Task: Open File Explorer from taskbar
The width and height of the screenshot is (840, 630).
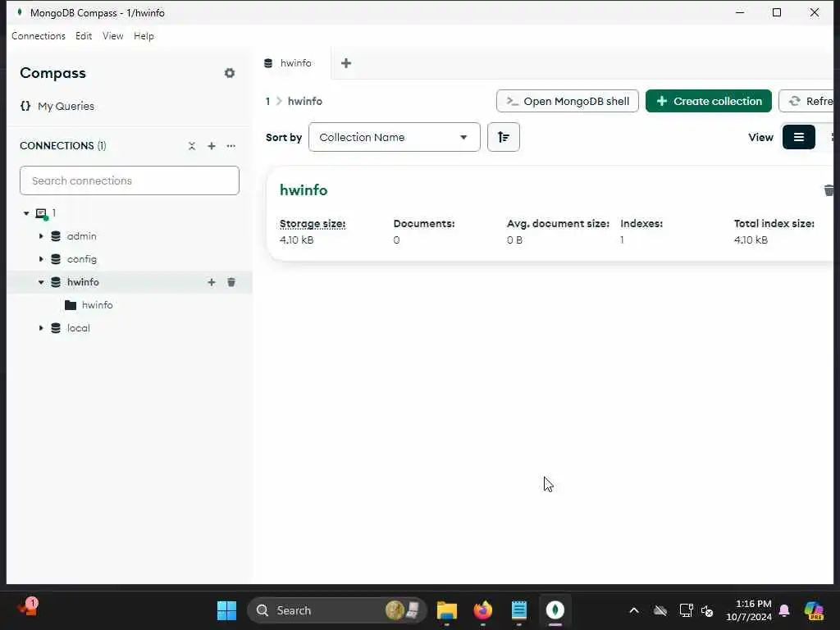Action: click(x=447, y=610)
